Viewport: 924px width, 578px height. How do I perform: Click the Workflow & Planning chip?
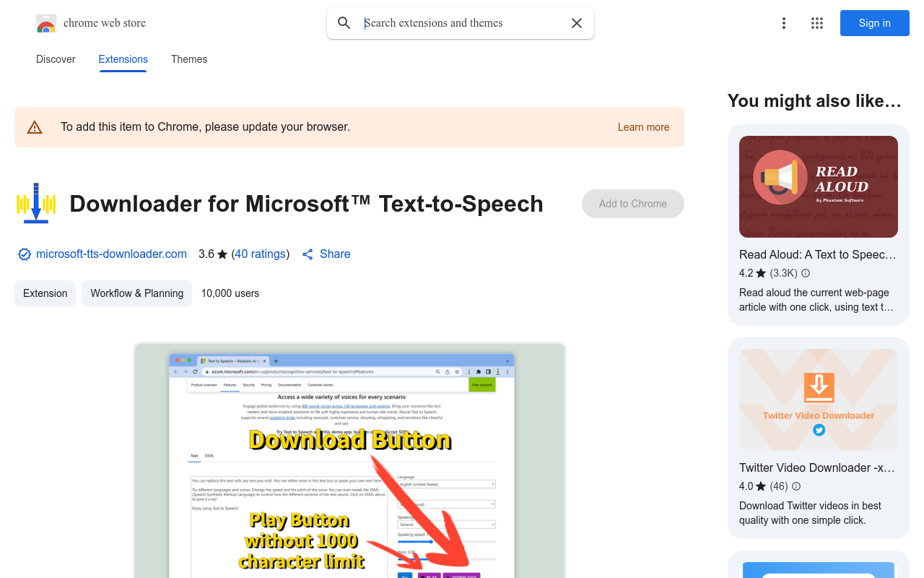point(136,293)
